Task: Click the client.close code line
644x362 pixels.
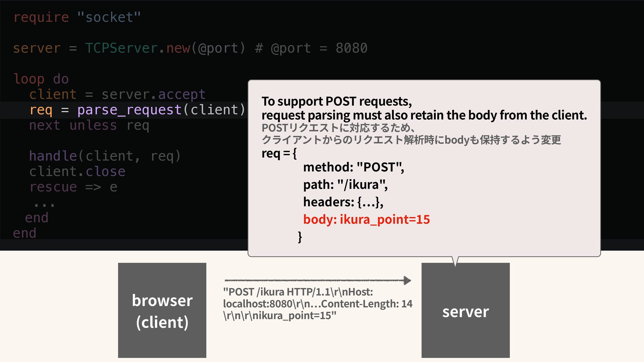Action: 77,172
